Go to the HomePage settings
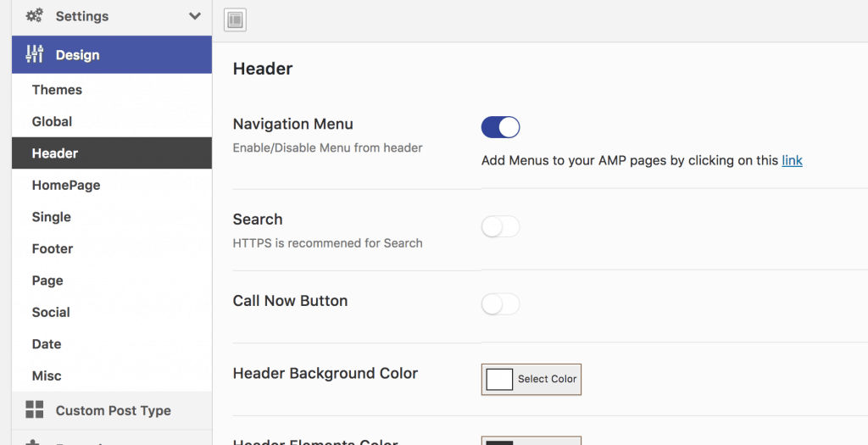This screenshot has height=445, width=868. pos(66,186)
